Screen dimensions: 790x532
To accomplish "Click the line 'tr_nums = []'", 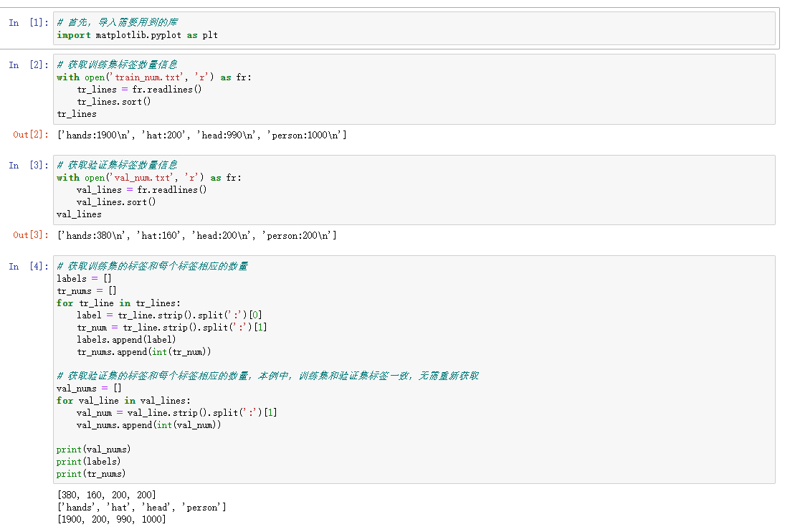I will [x=87, y=290].
